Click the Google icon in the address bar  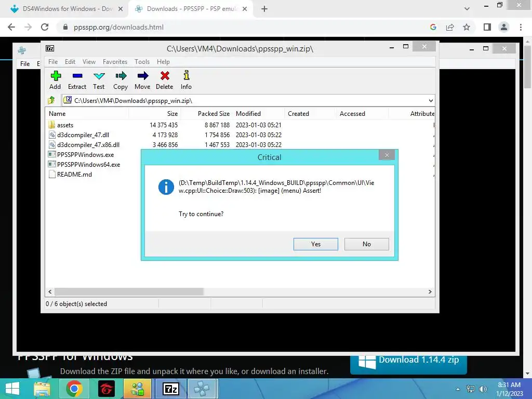(433, 27)
